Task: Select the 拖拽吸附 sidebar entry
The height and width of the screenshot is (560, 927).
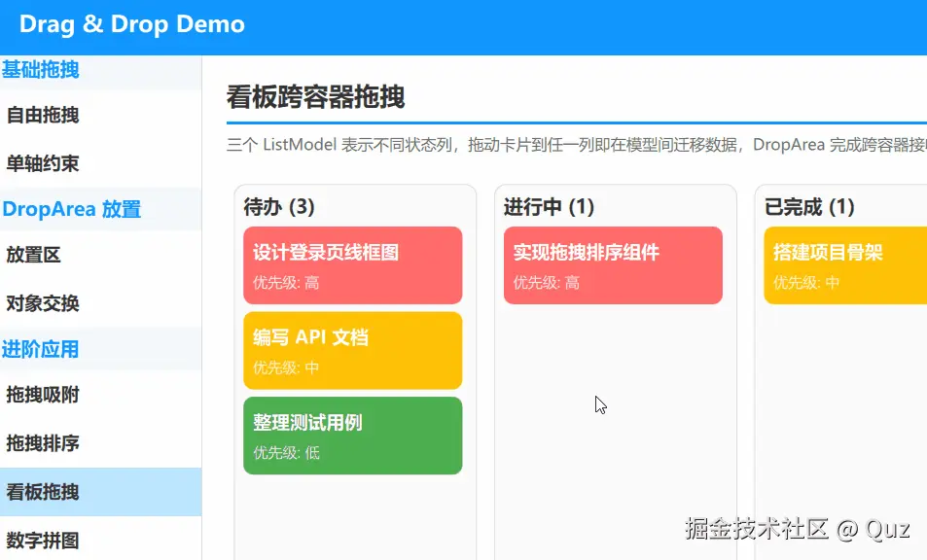Action: (x=100, y=395)
